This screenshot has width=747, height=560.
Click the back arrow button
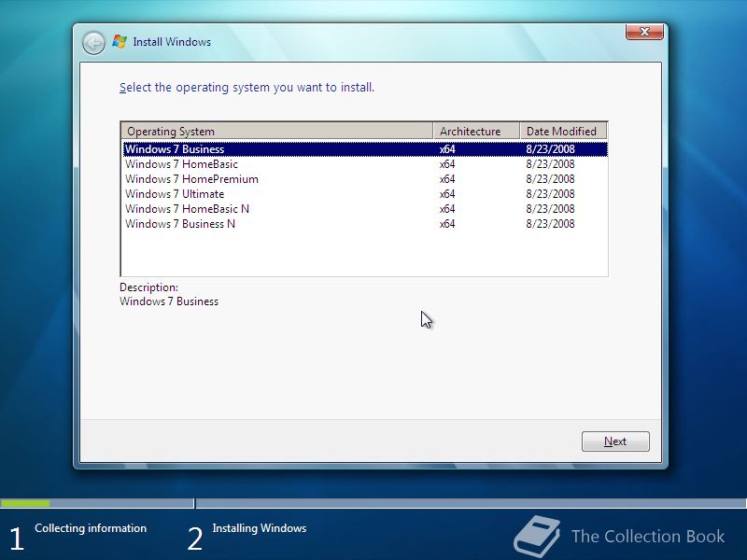93,43
